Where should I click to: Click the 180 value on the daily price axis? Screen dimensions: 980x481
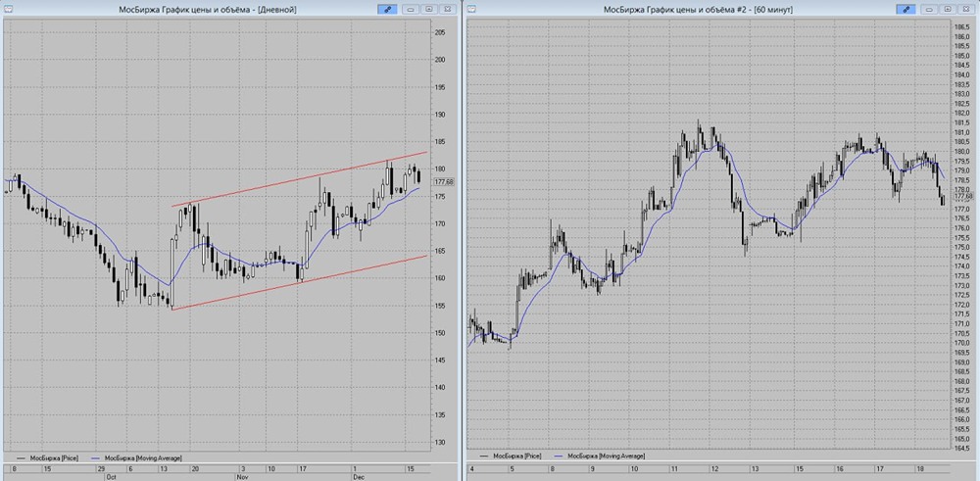(440, 168)
